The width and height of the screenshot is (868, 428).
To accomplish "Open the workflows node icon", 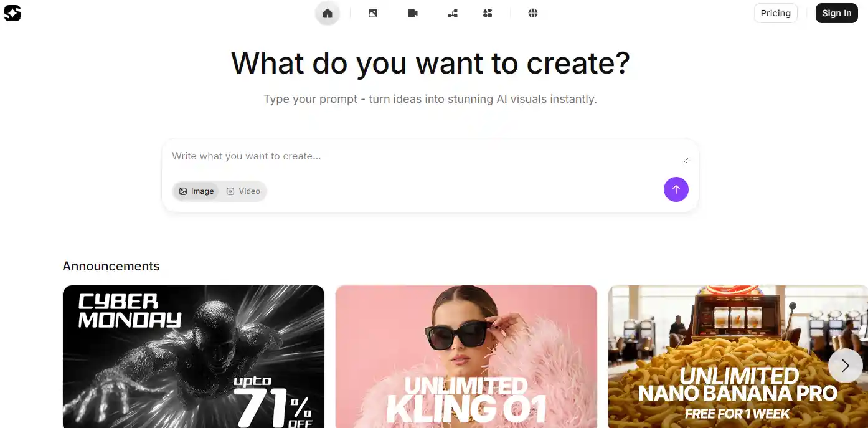I will pyautogui.click(x=452, y=13).
